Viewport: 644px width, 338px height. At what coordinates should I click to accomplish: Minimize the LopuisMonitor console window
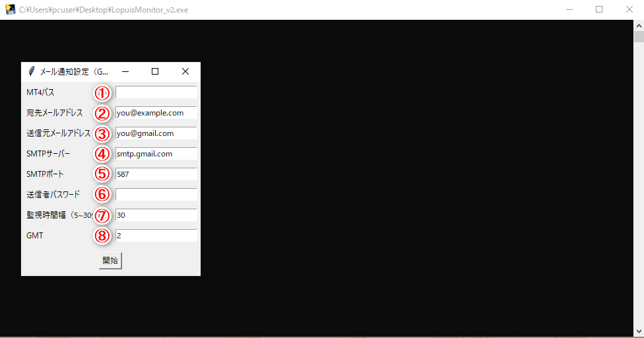pos(569,9)
